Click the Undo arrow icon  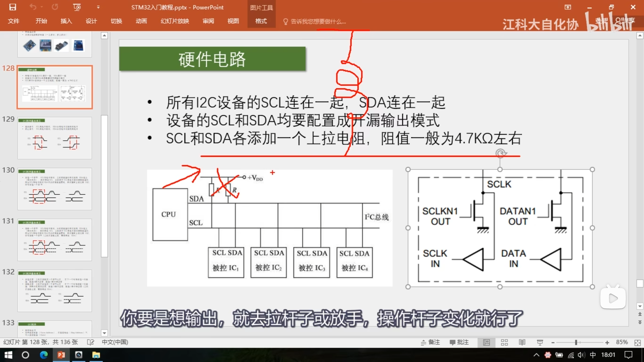coord(33,7)
